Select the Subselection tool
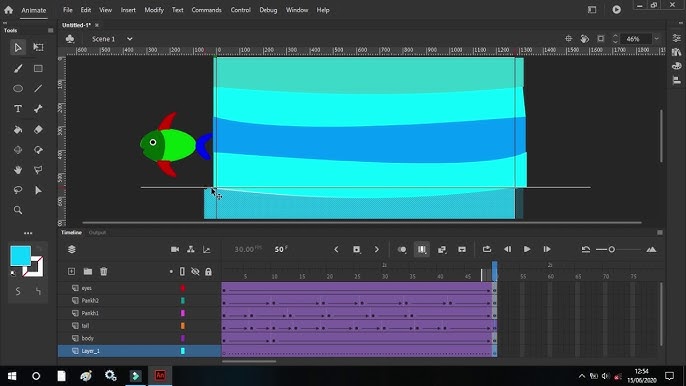This screenshot has width=686, height=386. point(38,190)
